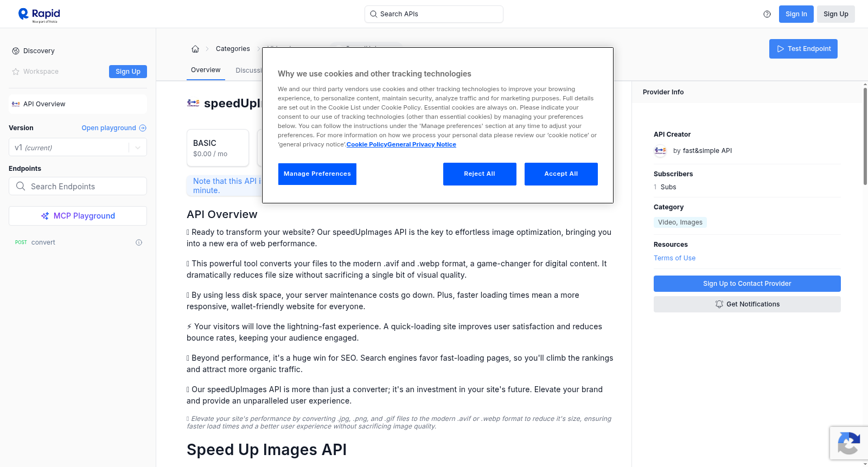Click the search magnifier icon in Search APIs
The width and height of the screenshot is (868, 467).
pyautogui.click(x=373, y=14)
